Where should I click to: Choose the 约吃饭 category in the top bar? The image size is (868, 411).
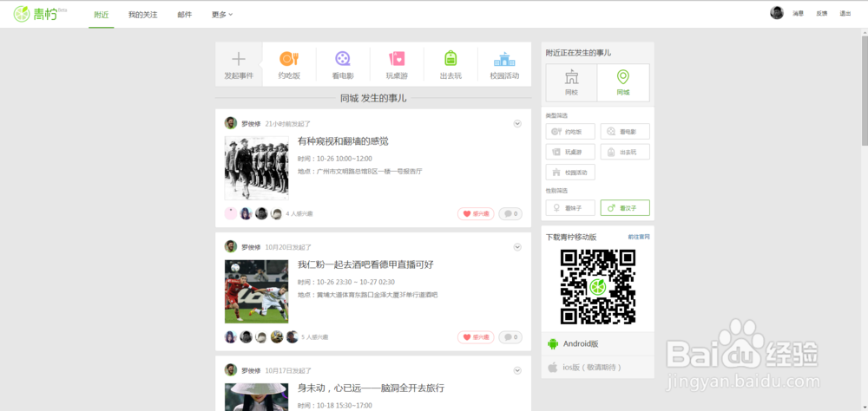tap(289, 65)
